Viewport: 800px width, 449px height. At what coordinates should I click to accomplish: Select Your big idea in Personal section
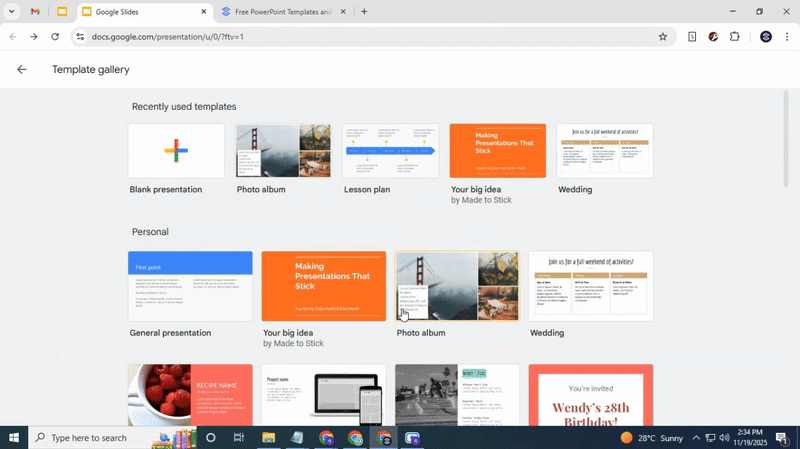click(x=323, y=286)
